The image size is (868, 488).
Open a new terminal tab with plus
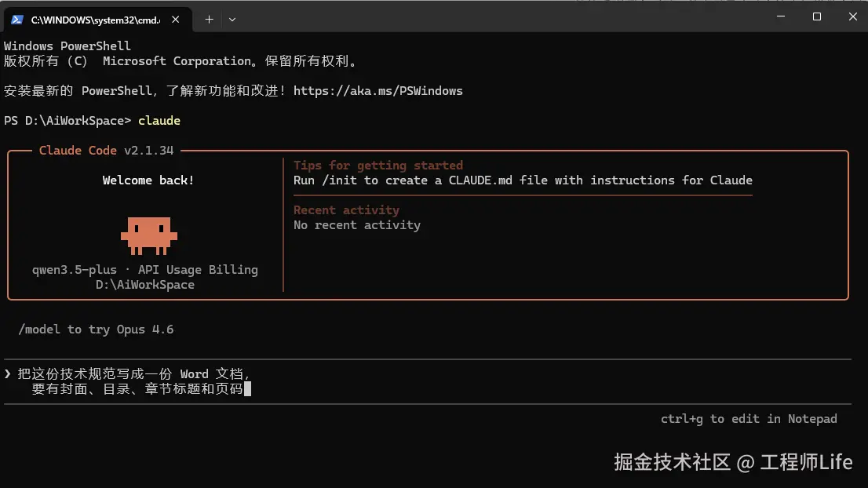(209, 20)
